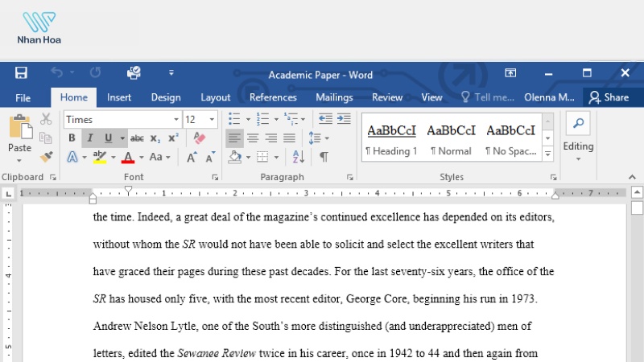Click the Paste button
The image size is (644, 362).
point(19,133)
